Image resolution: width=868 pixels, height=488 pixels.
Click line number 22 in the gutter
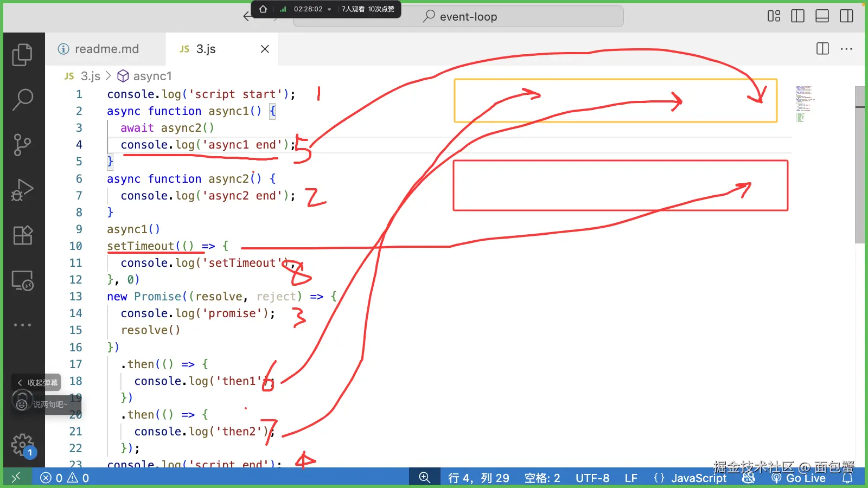pos(76,448)
